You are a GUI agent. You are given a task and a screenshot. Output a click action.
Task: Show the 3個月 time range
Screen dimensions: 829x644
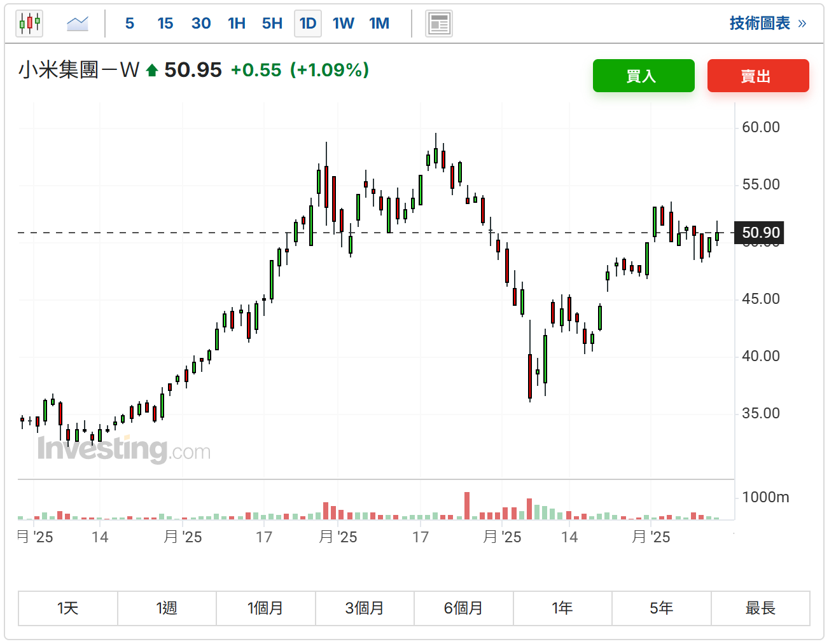pyautogui.click(x=365, y=608)
